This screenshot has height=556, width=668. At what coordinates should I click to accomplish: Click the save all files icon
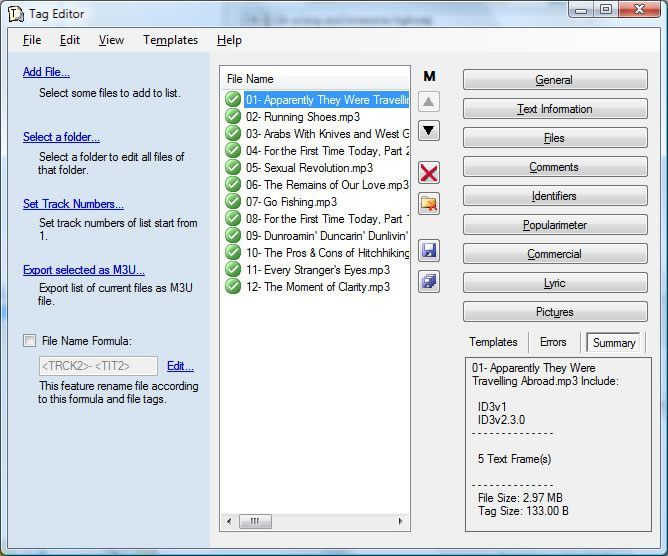429,281
